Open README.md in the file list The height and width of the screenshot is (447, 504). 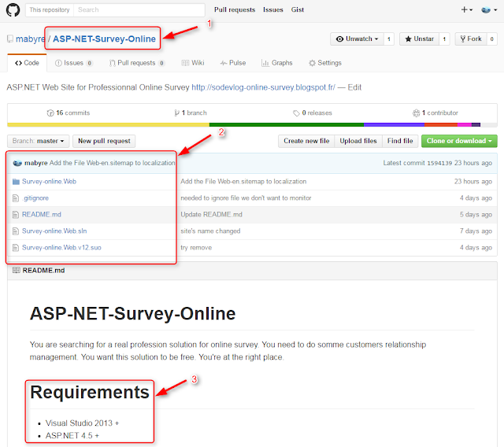(x=42, y=215)
